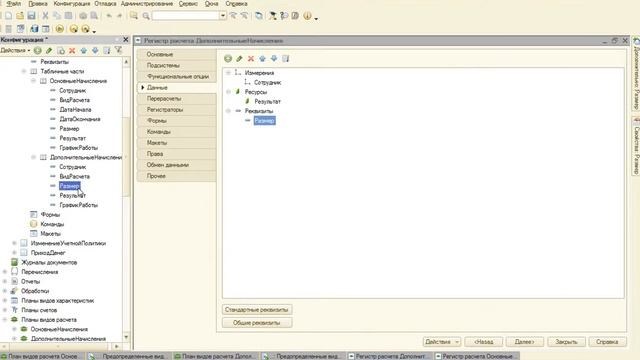This screenshot has height=360, width=640.
Task: Open the search field dropdown arrow in toolbar
Action: pyautogui.click(x=222, y=16)
